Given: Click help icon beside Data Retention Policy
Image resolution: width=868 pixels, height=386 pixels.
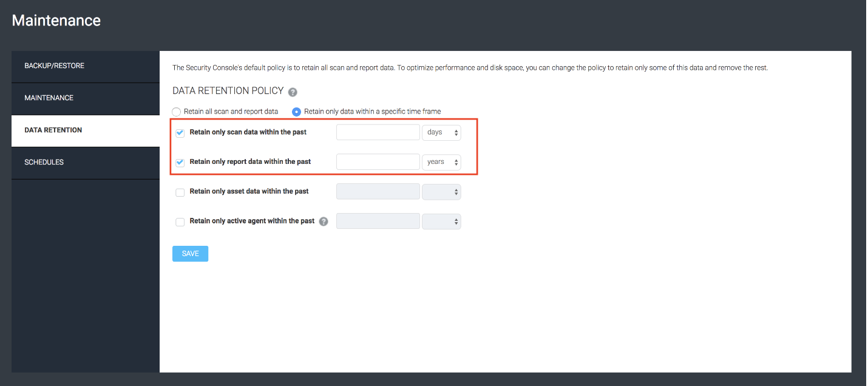Looking at the screenshot, I should pyautogui.click(x=293, y=92).
